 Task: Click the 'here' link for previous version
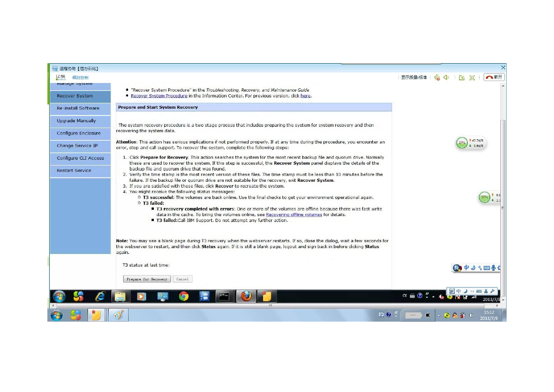click(305, 96)
